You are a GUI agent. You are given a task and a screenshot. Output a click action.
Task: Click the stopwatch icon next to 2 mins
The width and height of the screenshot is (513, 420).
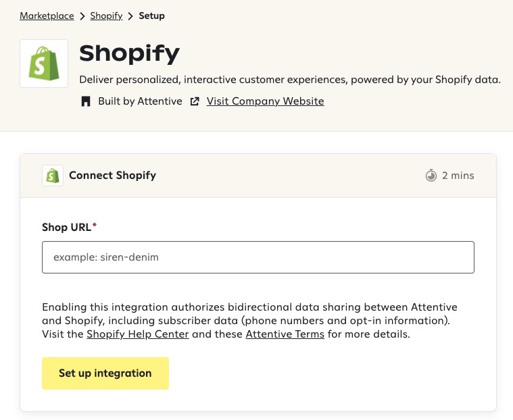[x=431, y=176]
